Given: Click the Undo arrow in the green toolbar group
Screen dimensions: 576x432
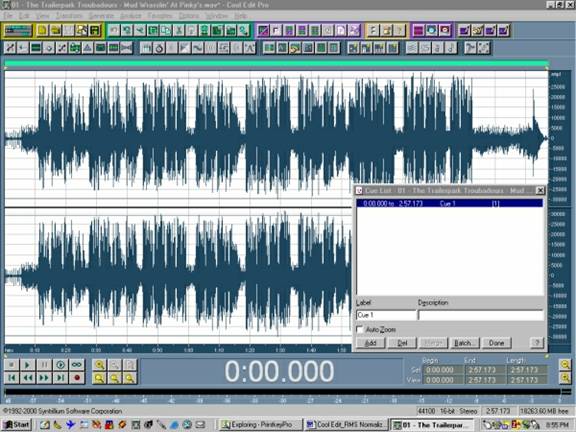Looking at the screenshot, I should (114, 30).
